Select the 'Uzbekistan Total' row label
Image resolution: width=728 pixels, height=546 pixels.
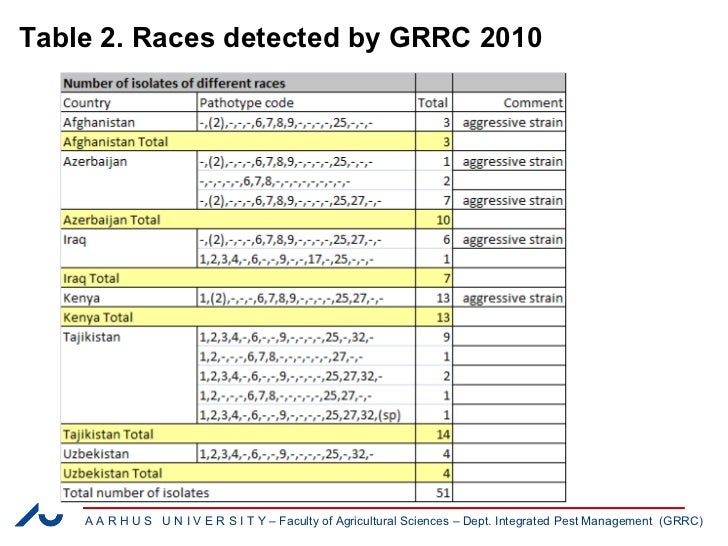(113, 474)
